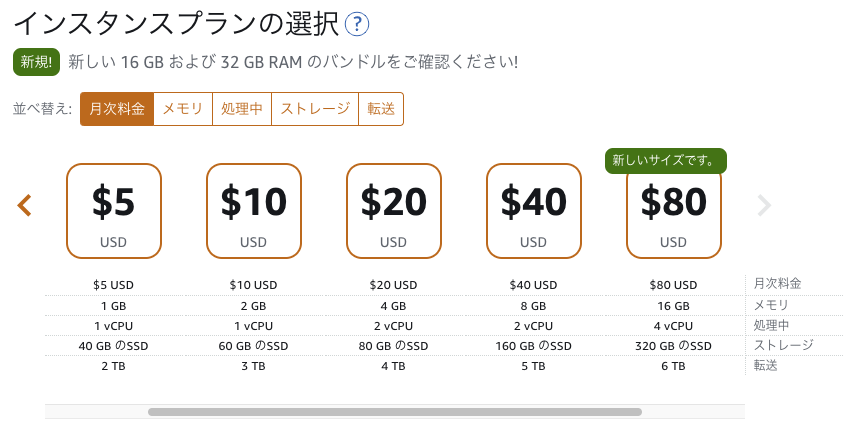Sort plans by 転送
This screenshot has width=844, height=424.
pos(381,109)
